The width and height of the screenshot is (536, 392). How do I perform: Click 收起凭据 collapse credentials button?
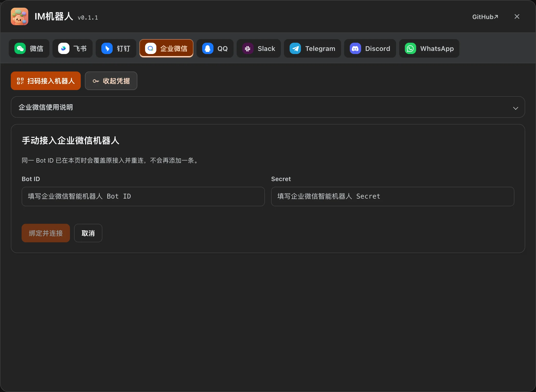[111, 81]
